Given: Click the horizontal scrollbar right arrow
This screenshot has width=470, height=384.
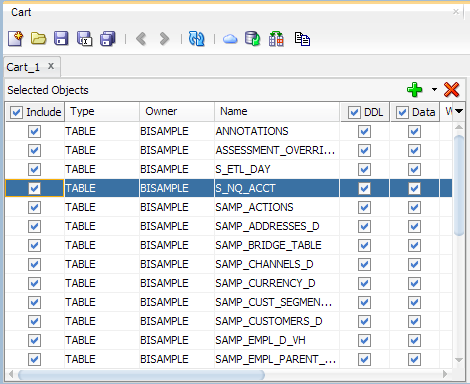Looking at the screenshot, I should tap(445, 374).
